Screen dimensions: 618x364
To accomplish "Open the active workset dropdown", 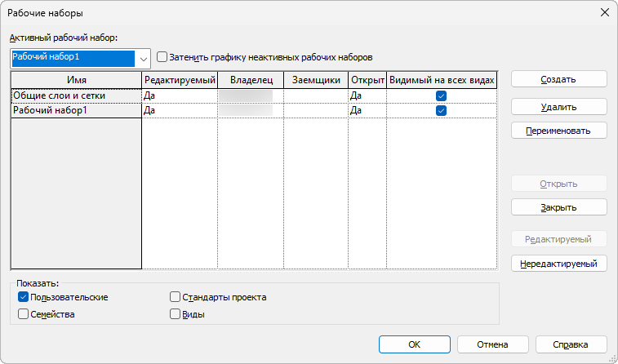I will (x=144, y=58).
